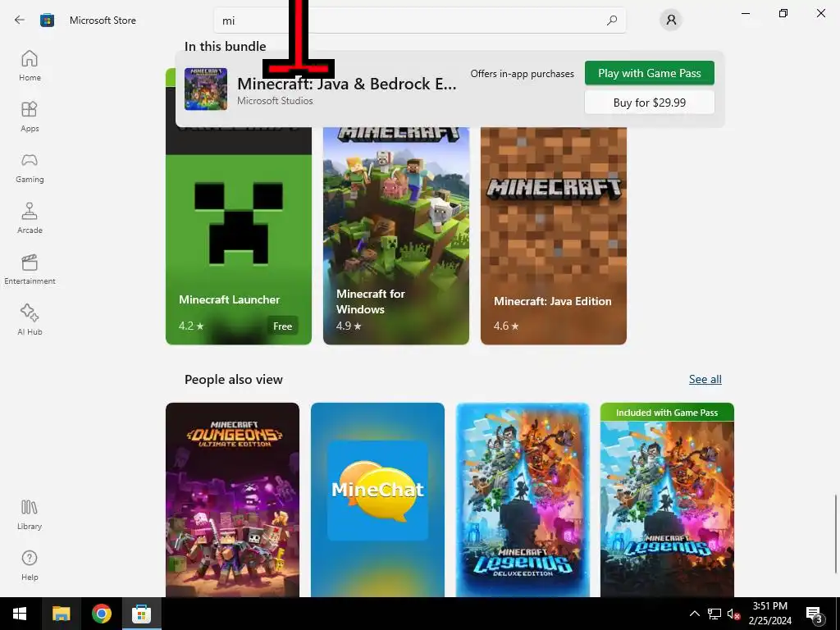Open Minecraft: Java & Bedrock title

(x=347, y=84)
